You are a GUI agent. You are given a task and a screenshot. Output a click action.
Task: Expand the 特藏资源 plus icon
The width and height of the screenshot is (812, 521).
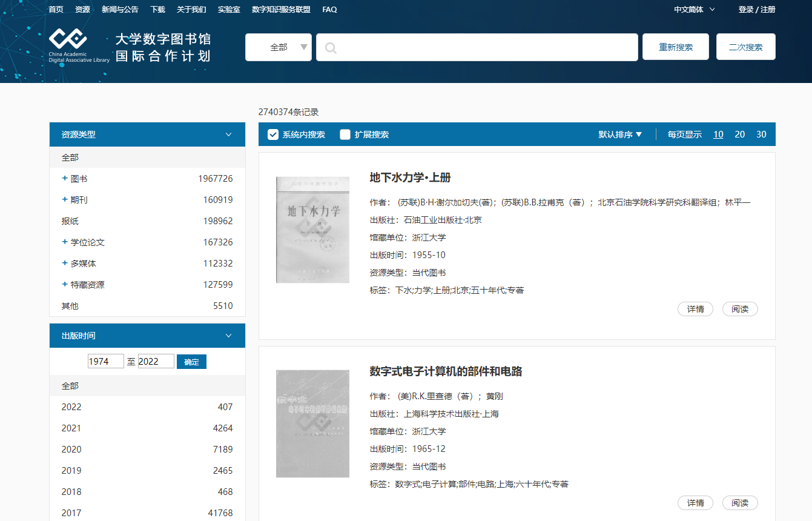pos(65,285)
